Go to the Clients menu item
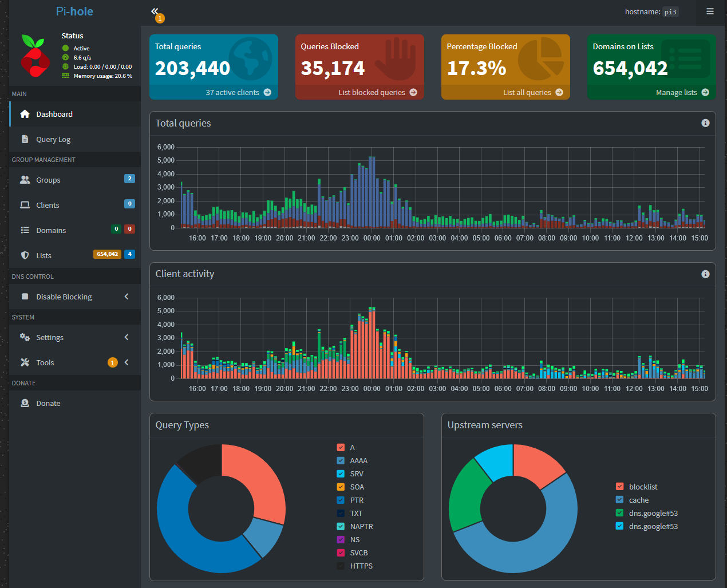This screenshot has height=588, width=727. pos(48,205)
